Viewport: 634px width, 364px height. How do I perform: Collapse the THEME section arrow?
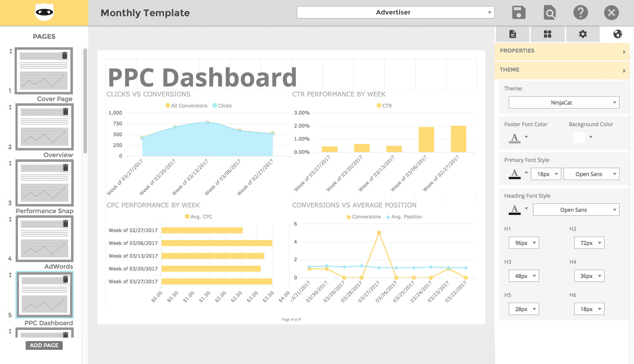tap(624, 71)
